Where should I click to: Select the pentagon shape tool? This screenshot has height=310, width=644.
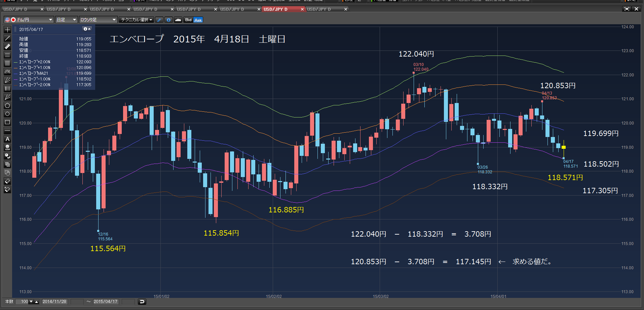click(7, 105)
